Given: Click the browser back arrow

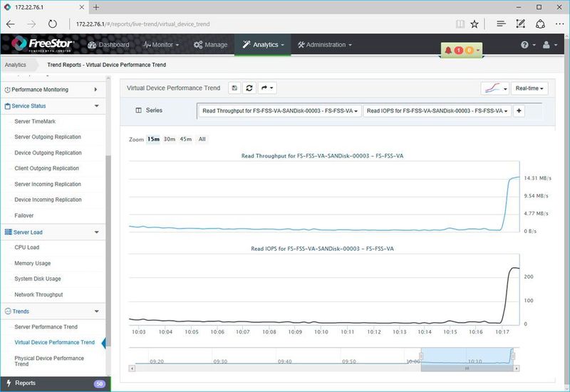Looking at the screenshot, I should (x=11, y=24).
